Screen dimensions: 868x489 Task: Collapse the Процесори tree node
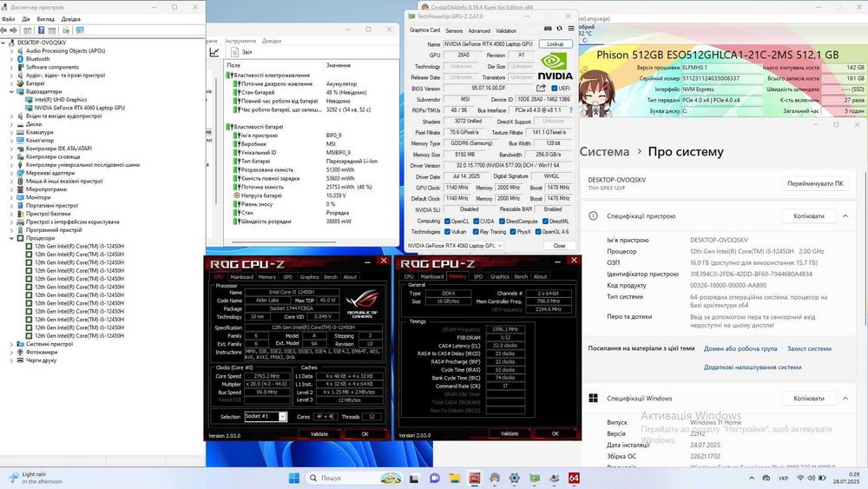coord(11,238)
